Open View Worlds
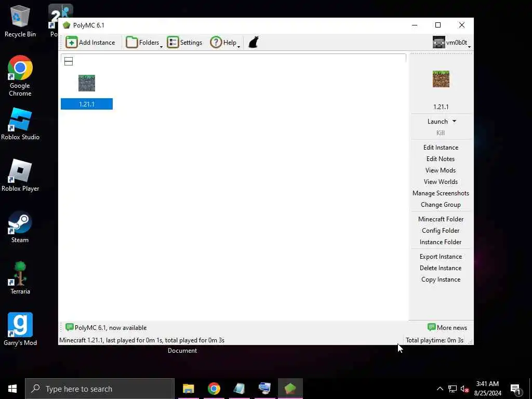Image resolution: width=532 pixels, height=399 pixels. (441, 182)
